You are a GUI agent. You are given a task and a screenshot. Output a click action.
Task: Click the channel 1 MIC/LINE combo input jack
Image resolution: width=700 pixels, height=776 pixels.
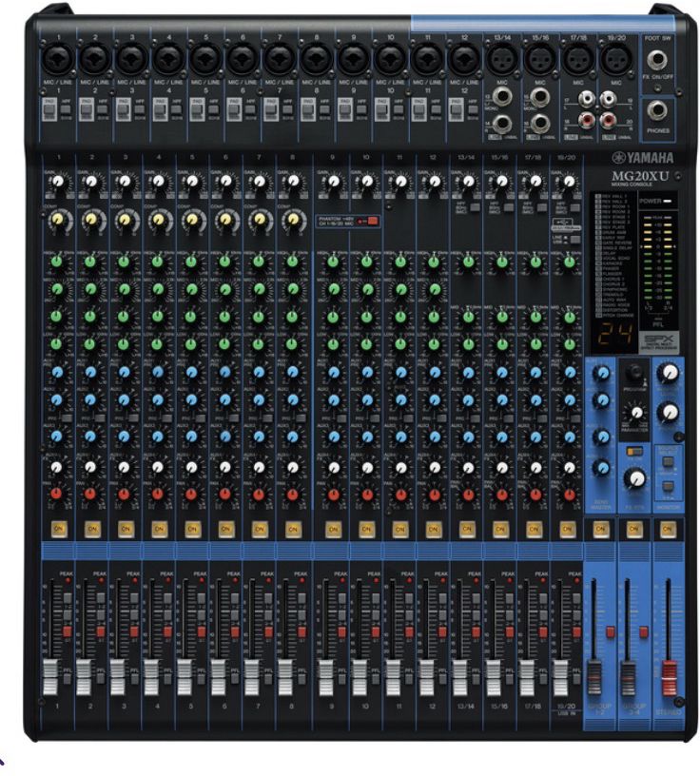click(x=58, y=59)
